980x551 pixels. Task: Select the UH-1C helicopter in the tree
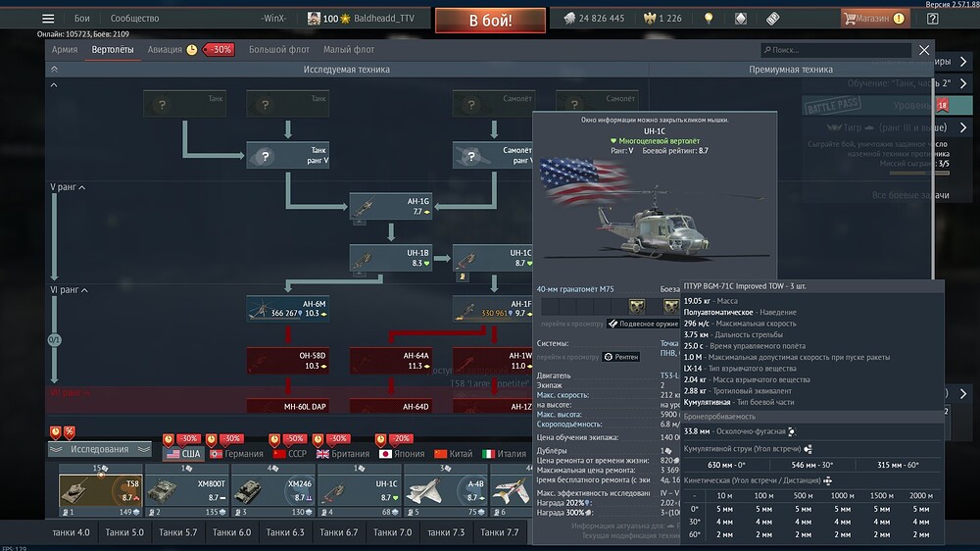click(493, 258)
